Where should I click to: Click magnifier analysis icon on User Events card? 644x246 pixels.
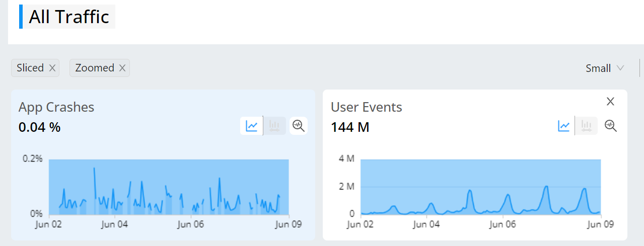click(x=611, y=126)
